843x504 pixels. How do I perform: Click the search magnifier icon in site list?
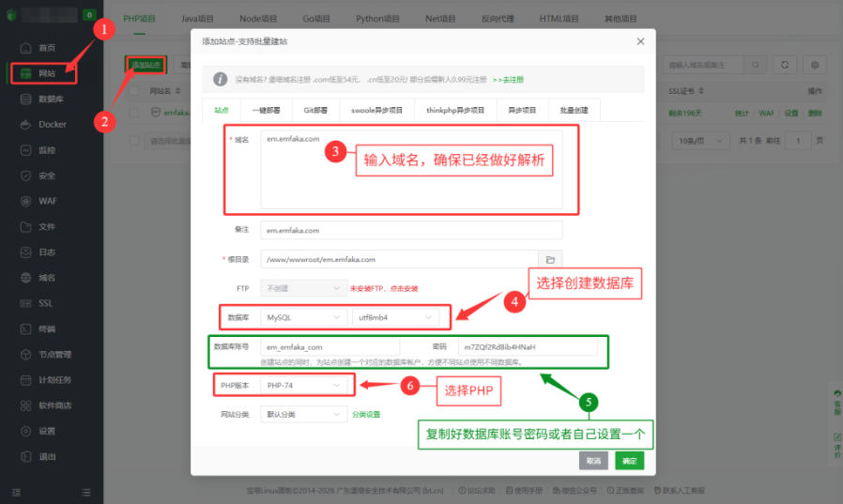[x=756, y=65]
